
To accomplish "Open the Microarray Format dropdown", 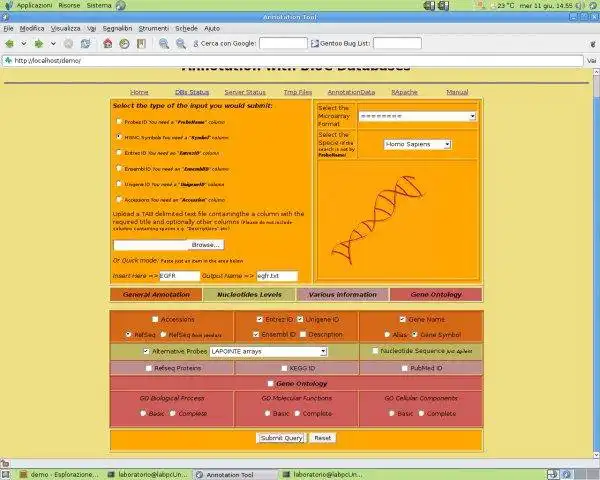I will pyautogui.click(x=417, y=116).
